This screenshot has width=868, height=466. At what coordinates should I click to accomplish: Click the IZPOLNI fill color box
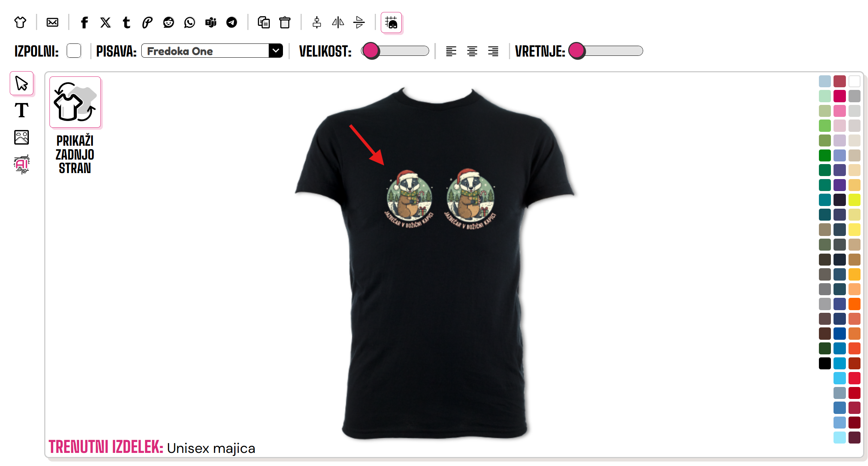pyautogui.click(x=74, y=51)
